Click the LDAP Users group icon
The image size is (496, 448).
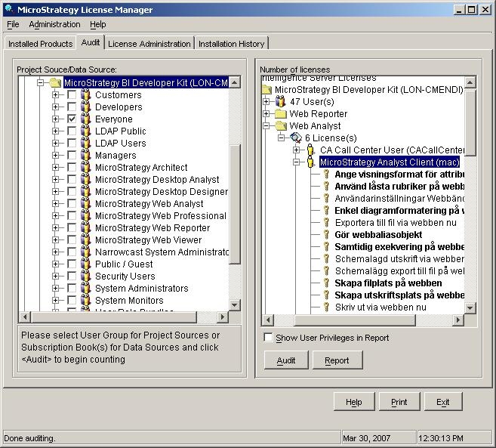pyautogui.click(x=85, y=143)
